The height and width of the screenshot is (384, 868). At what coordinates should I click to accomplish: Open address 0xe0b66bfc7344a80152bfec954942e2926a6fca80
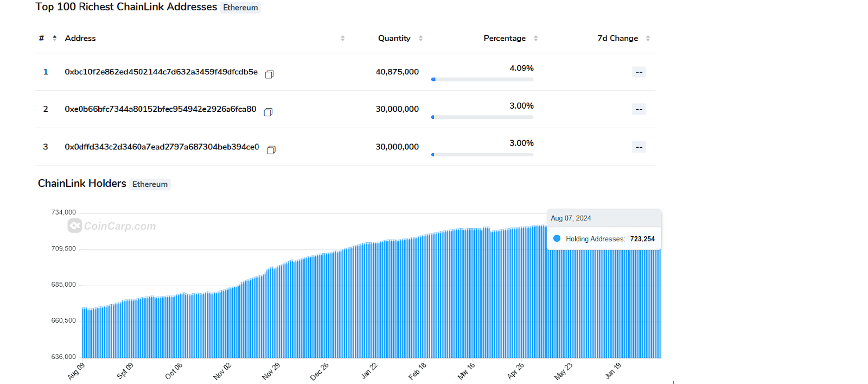tap(161, 109)
